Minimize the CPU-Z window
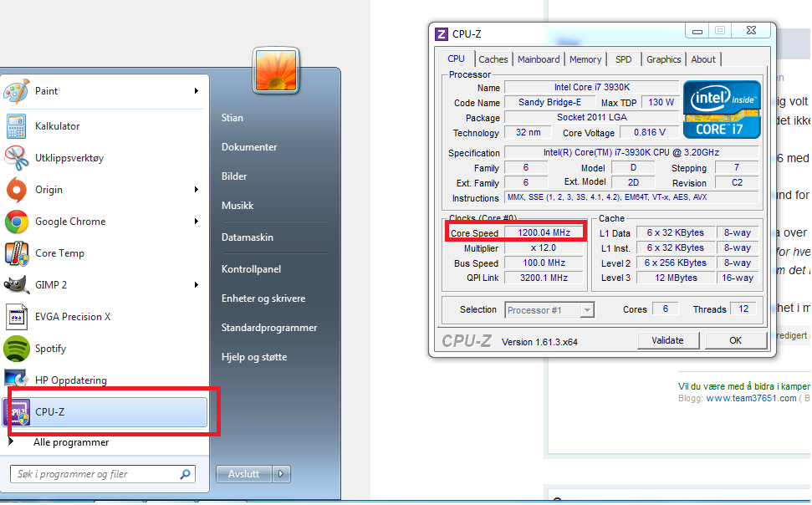812x505 pixels. point(697,31)
